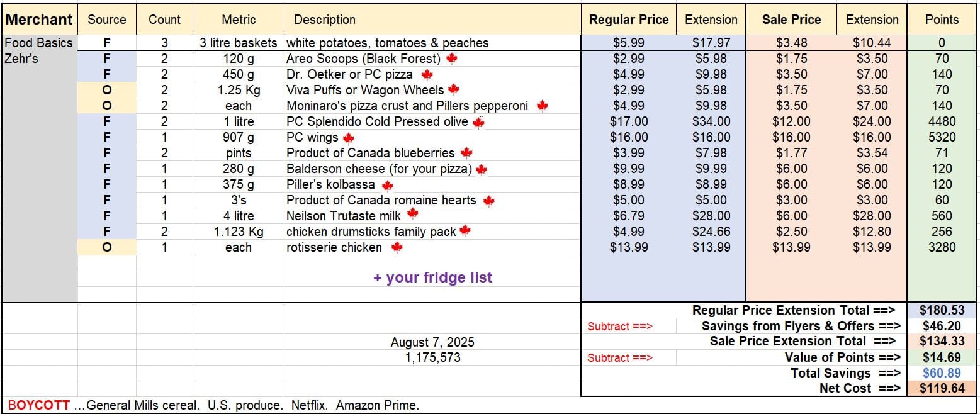Click the maple leaf next to Piller's kolbassa

click(388, 185)
